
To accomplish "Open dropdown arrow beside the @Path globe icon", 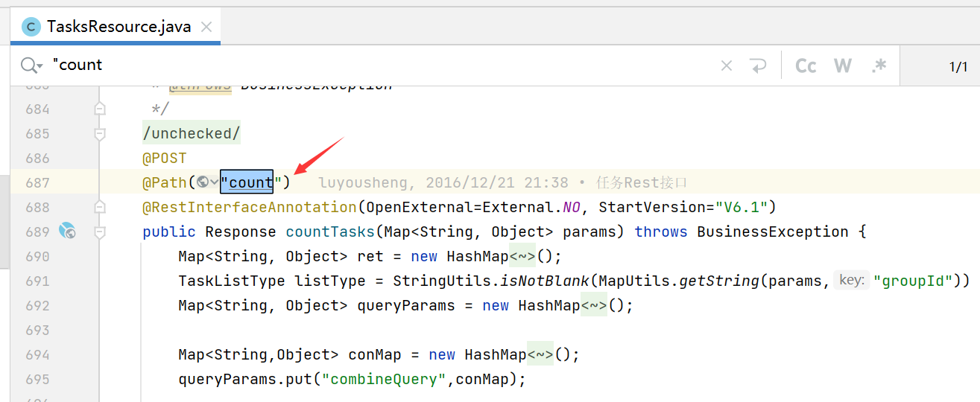I will pos(215,182).
